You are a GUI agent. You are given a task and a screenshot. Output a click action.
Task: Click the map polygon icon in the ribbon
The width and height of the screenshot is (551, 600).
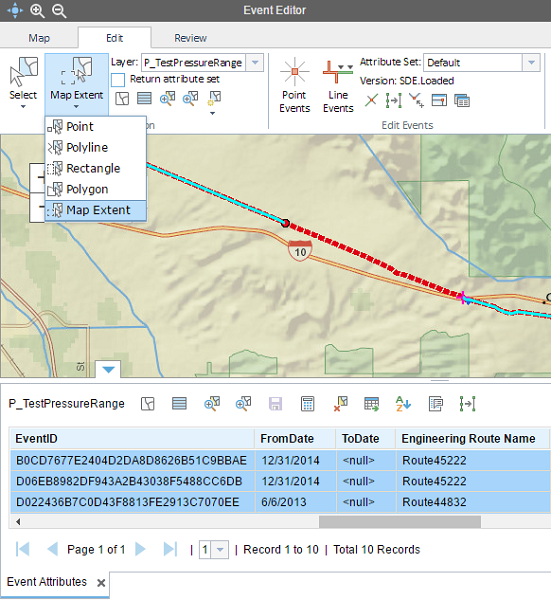point(122,99)
